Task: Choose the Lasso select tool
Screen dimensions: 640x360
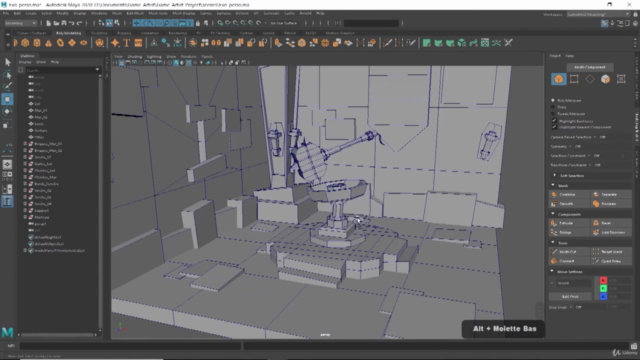Action: coord(7,74)
